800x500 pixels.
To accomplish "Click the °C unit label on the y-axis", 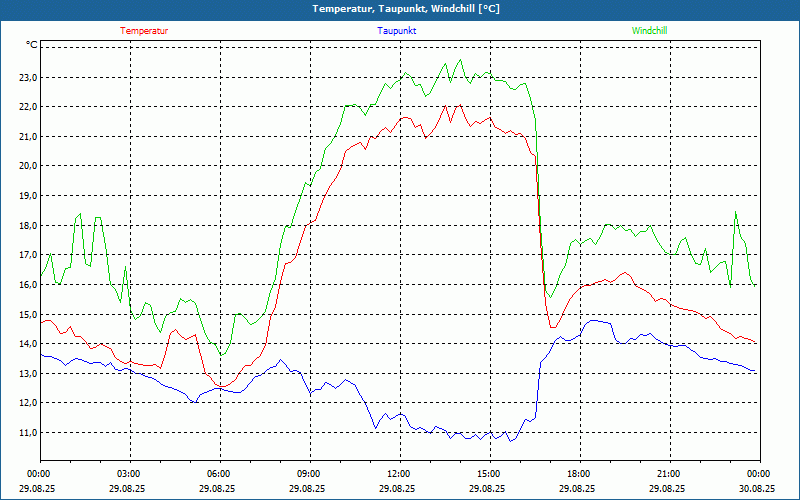I will [32, 45].
